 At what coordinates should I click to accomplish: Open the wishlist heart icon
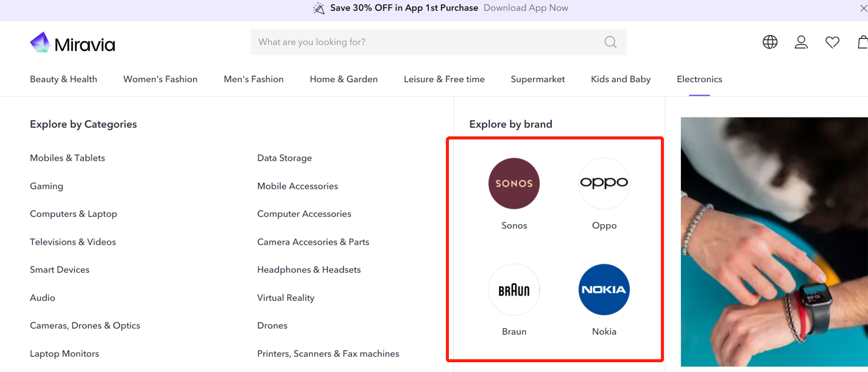832,42
